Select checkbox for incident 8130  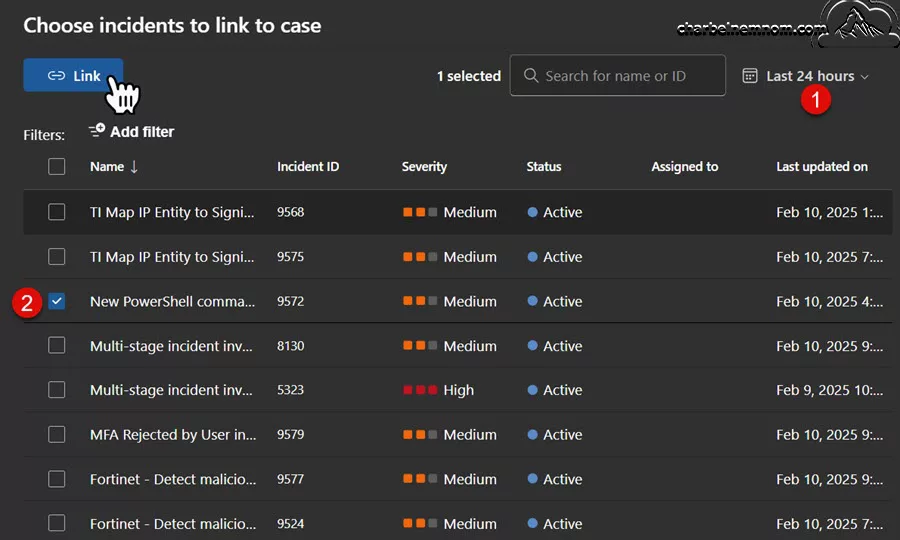(56, 345)
